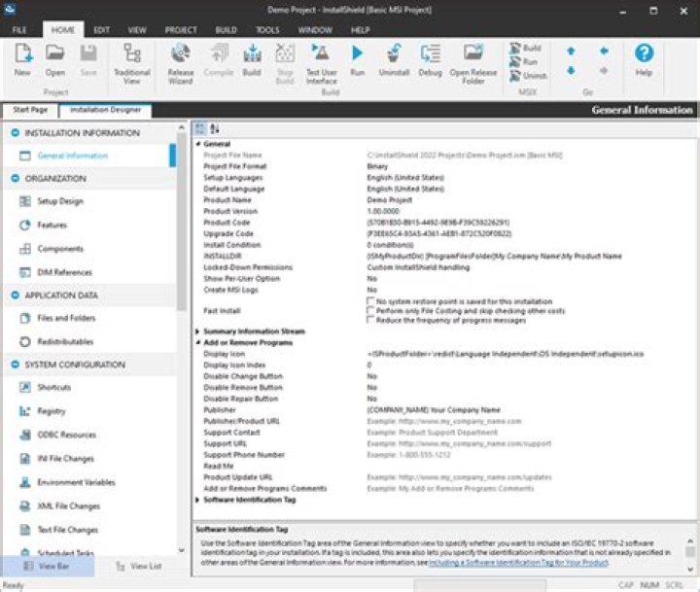Open the File menu
This screenshot has height=592, width=700.
pyautogui.click(x=19, y=30)
